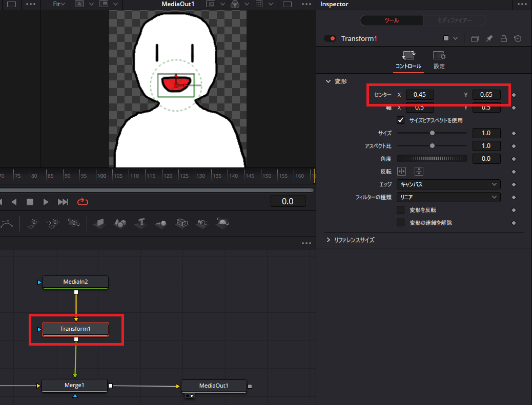532x405 pixels.
Task: Toggle keyframe diamond for センター
Action: [514, 95]
